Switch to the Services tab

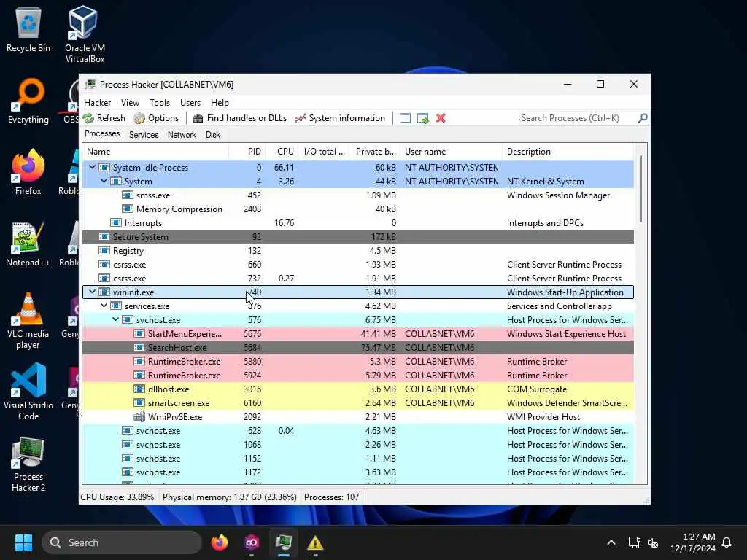(144, 135)
